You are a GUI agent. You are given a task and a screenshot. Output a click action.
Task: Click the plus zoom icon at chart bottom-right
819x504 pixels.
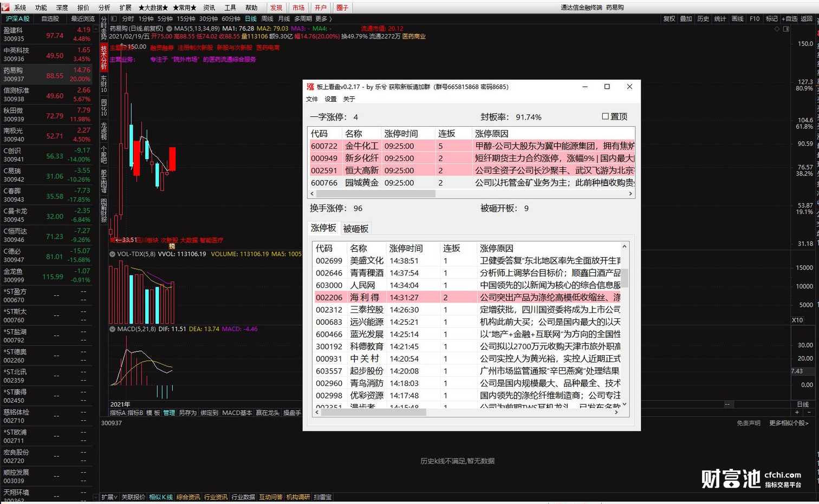coord(797,413)
